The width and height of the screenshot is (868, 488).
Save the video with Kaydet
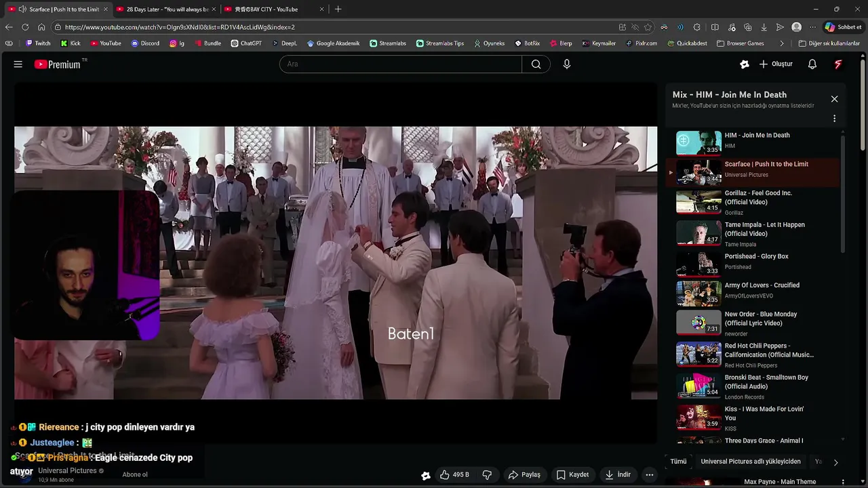click(572, 474)
